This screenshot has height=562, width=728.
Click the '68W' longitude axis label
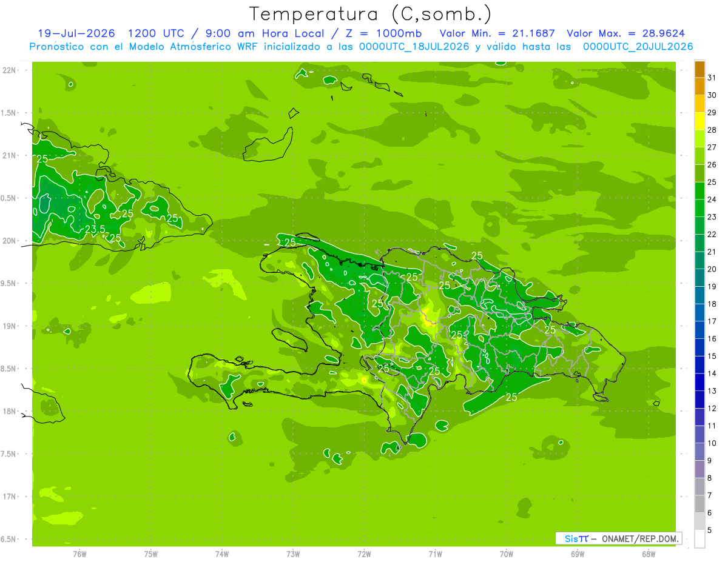649,554
